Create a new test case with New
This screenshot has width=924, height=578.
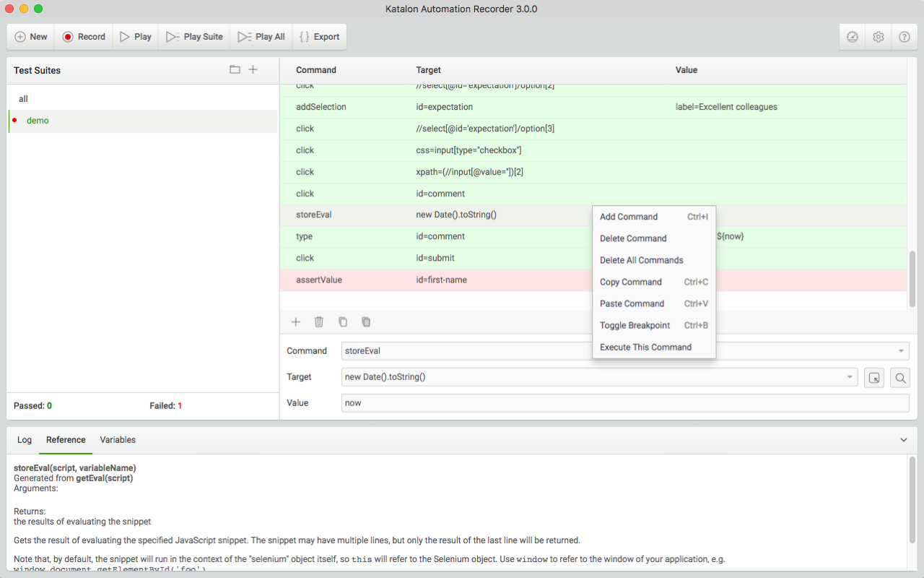[31, 37]
